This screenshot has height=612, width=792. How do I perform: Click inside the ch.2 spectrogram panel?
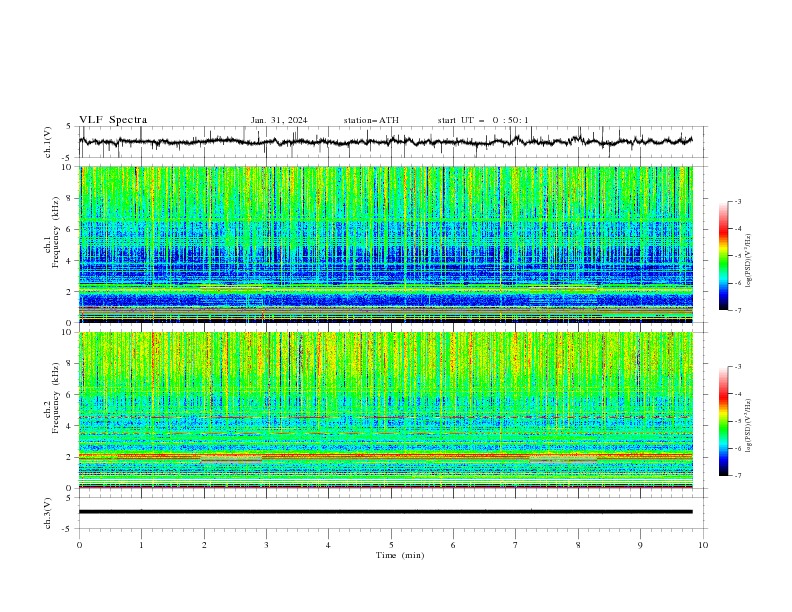click(386, 410)
